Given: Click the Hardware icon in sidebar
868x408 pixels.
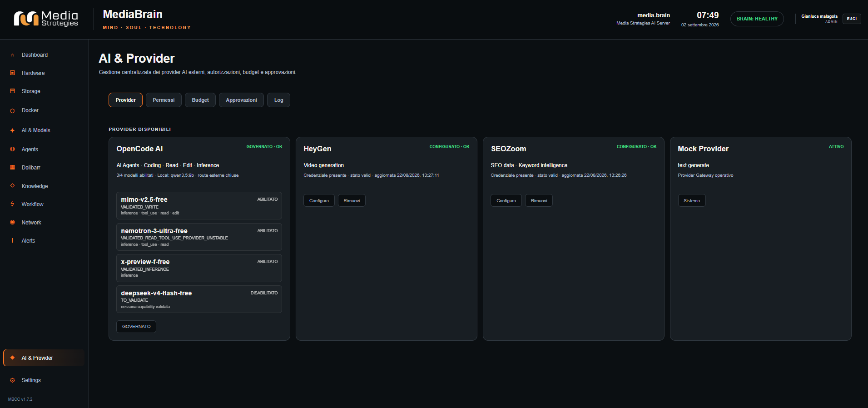Looking at the screenshot, I should [12, 73].
